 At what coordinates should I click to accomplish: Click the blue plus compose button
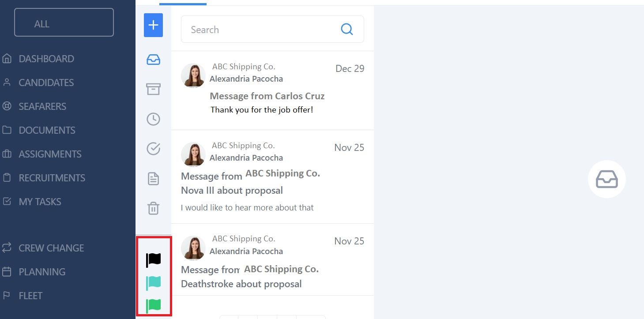coord(153,25)
